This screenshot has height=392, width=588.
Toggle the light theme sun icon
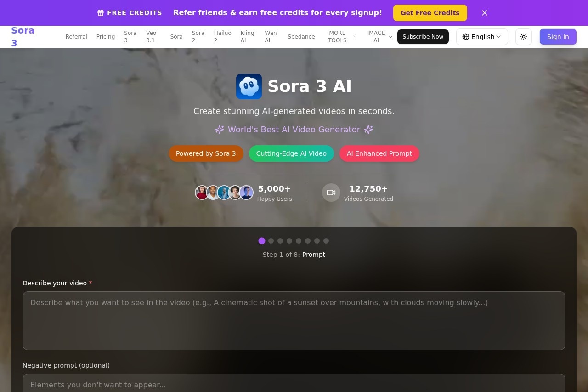(524, 37)
